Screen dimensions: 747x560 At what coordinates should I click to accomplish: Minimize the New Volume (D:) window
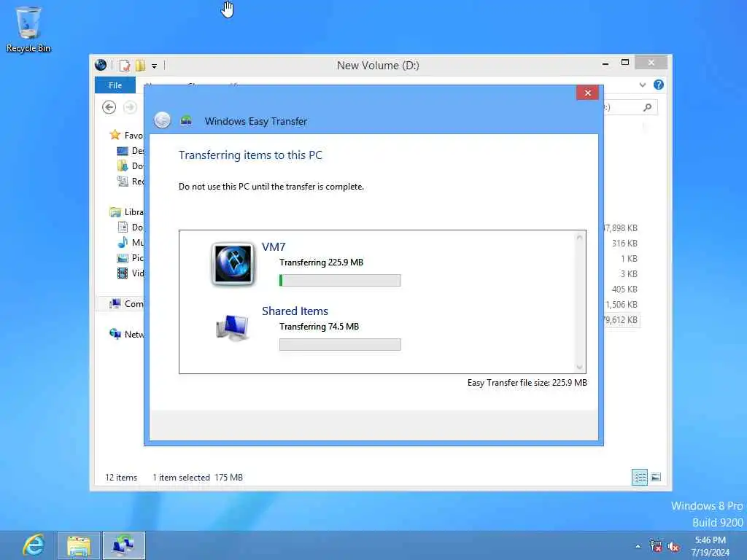coord(605,63)
